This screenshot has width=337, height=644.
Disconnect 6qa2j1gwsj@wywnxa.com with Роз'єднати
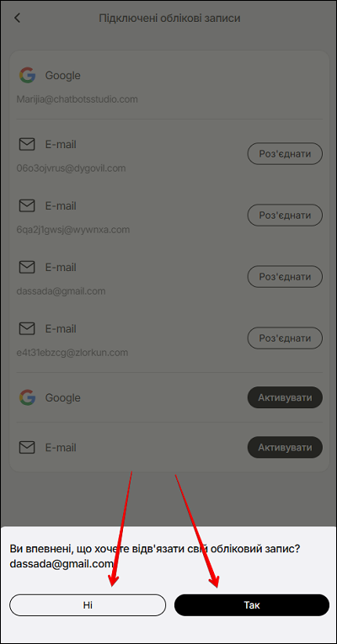[x=285, y=215]
